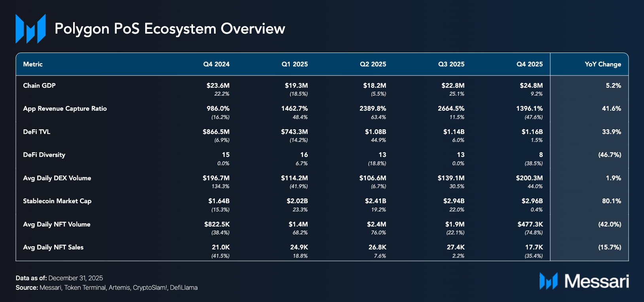Click the DEX Volume value '$196.7M'
Image resolution: width=644 pixels, height=302 pixels.
pyautogui.click(x=216, y=178)
